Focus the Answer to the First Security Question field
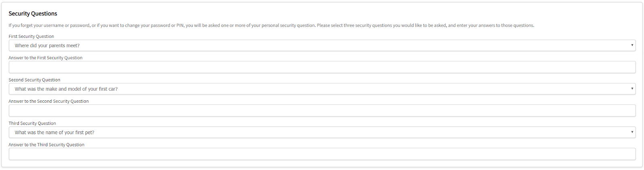 tap(322, 67)
